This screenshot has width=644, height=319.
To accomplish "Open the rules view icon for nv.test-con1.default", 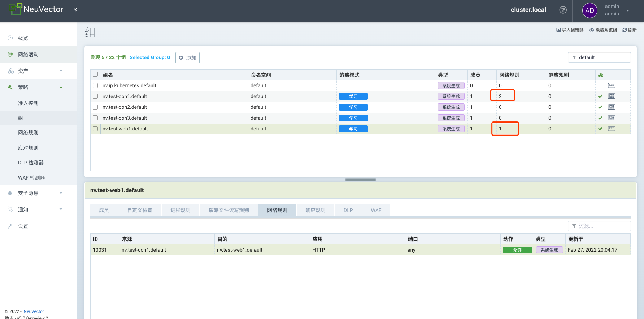I will 611,96.
